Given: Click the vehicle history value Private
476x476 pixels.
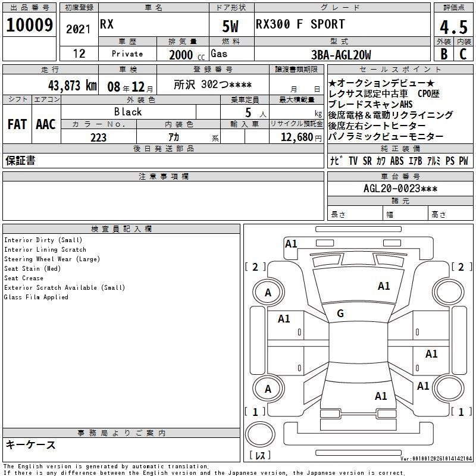Looking at the screenshot, I should point(127,54).
